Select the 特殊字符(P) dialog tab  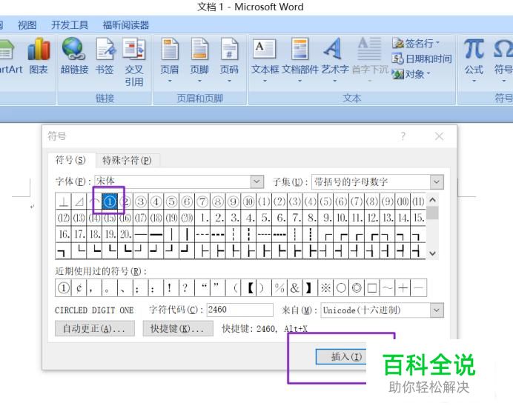click(x=127, y=161)
